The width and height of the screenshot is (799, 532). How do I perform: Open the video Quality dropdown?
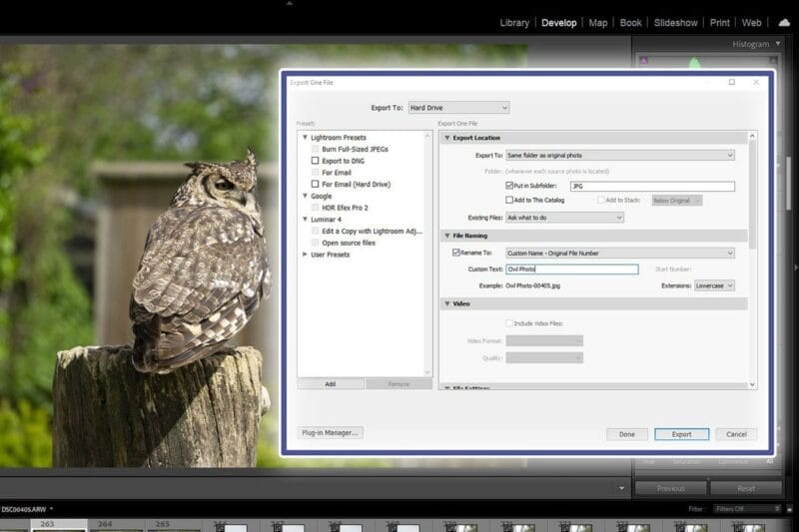(544, 358)
